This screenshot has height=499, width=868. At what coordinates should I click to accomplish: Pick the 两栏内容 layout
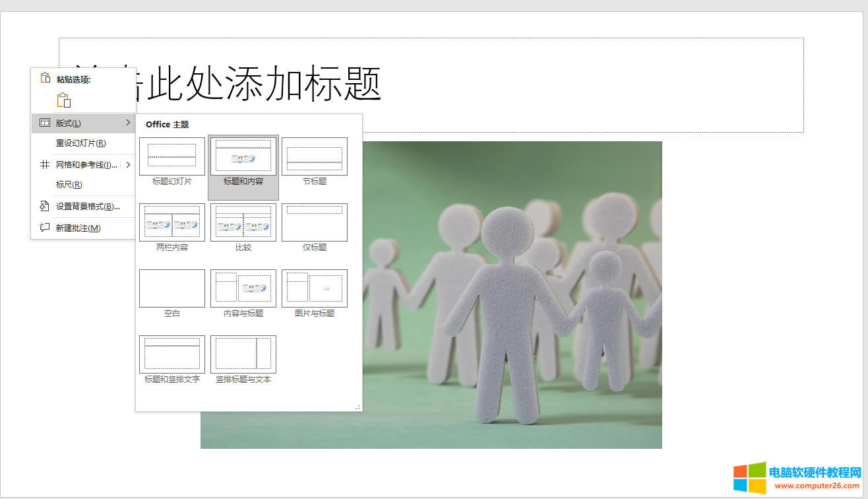click(172, 222)
